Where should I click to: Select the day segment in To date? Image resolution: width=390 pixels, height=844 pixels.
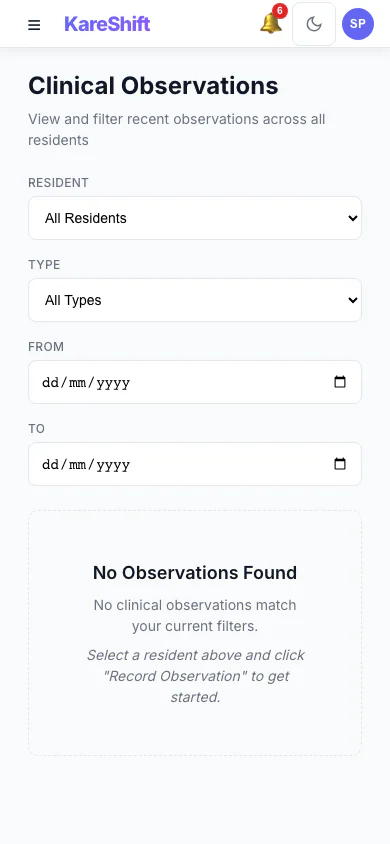tap(50, 465)
